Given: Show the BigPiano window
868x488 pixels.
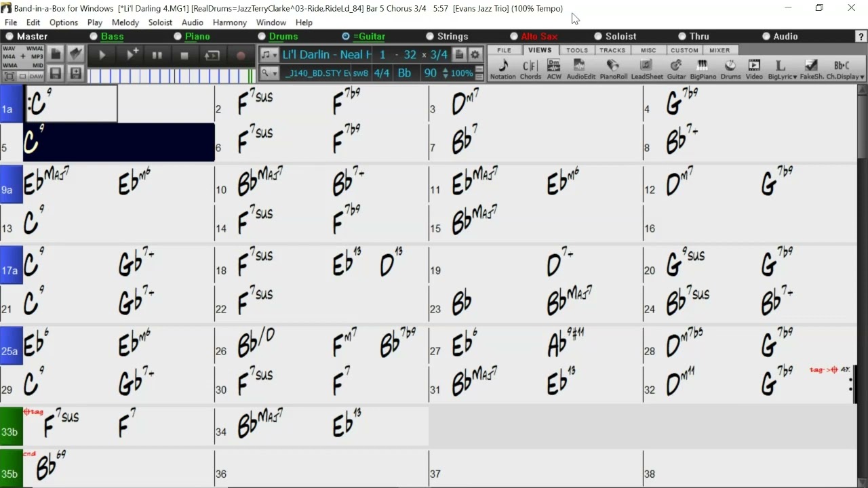Looking at the screenshot, I should click(703, 69).
